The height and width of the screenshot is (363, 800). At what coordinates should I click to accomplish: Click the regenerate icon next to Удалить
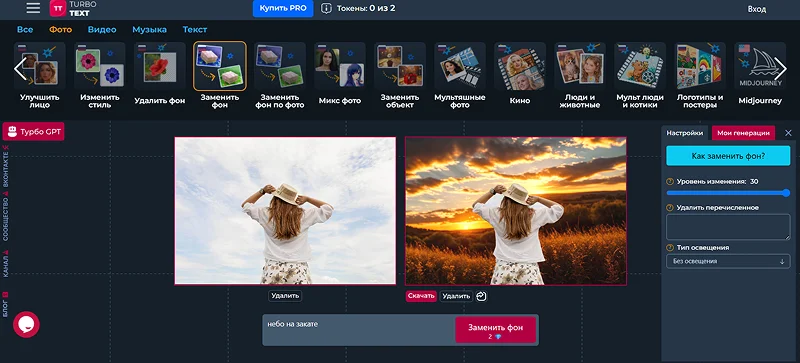pos(481,296)
